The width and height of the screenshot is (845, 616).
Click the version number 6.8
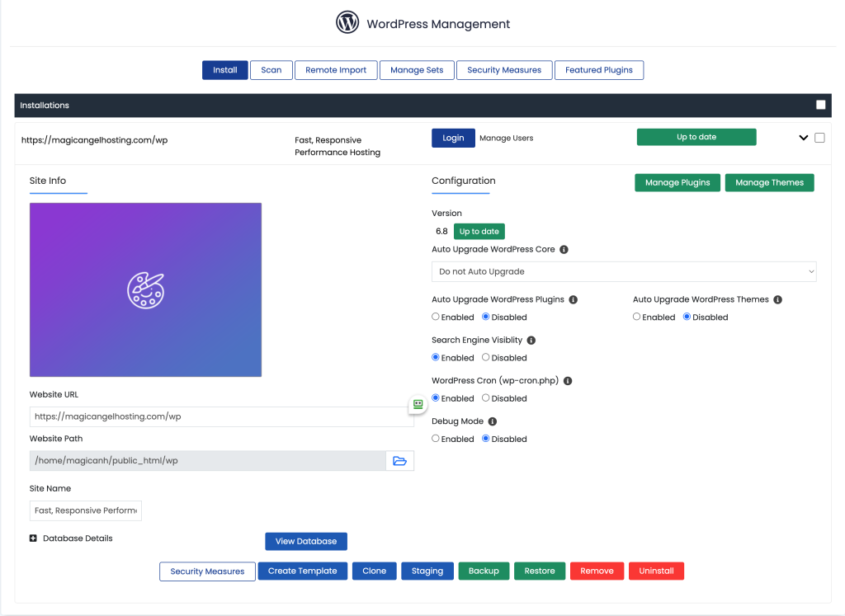point(442,232)
